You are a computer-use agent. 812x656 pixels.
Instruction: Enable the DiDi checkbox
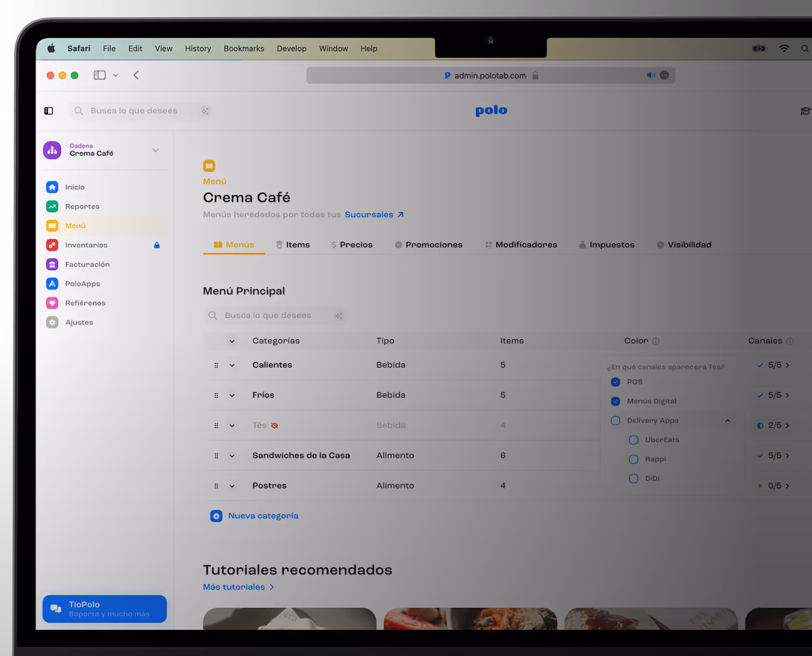click(634, 478)
